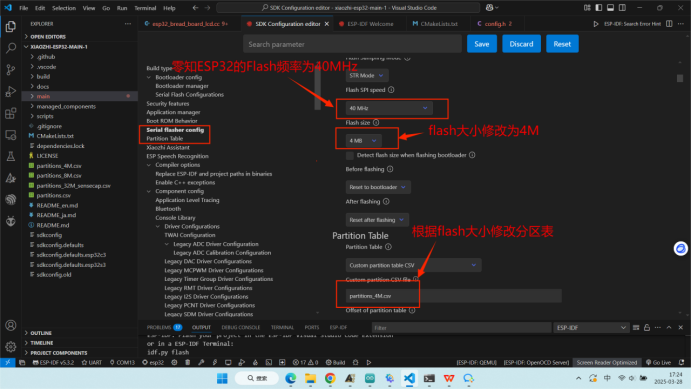Open the Explorer view in activity bar
This screenshot has height=389, width=692.
click(x=11, y=26)
